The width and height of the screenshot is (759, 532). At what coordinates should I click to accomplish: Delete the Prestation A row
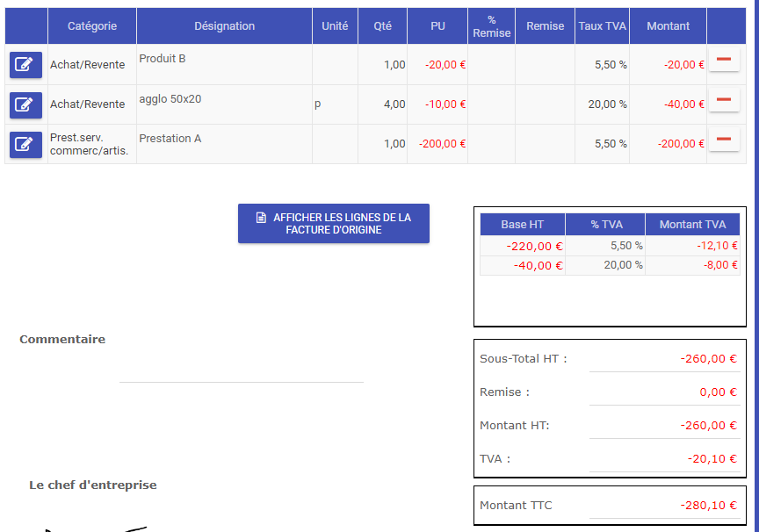724,140
